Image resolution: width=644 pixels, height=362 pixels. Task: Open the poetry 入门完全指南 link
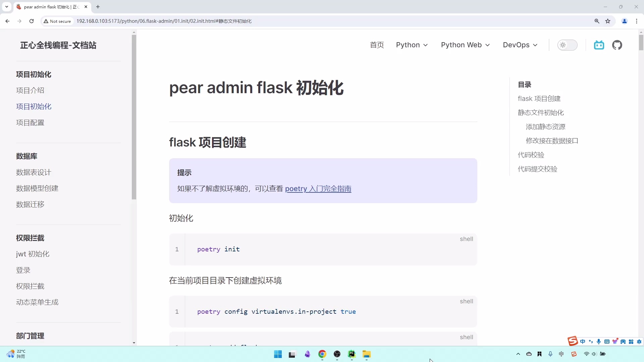(318, 189)
